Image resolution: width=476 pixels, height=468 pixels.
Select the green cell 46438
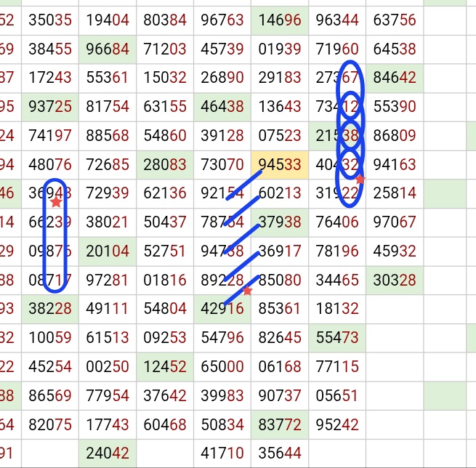222,107
